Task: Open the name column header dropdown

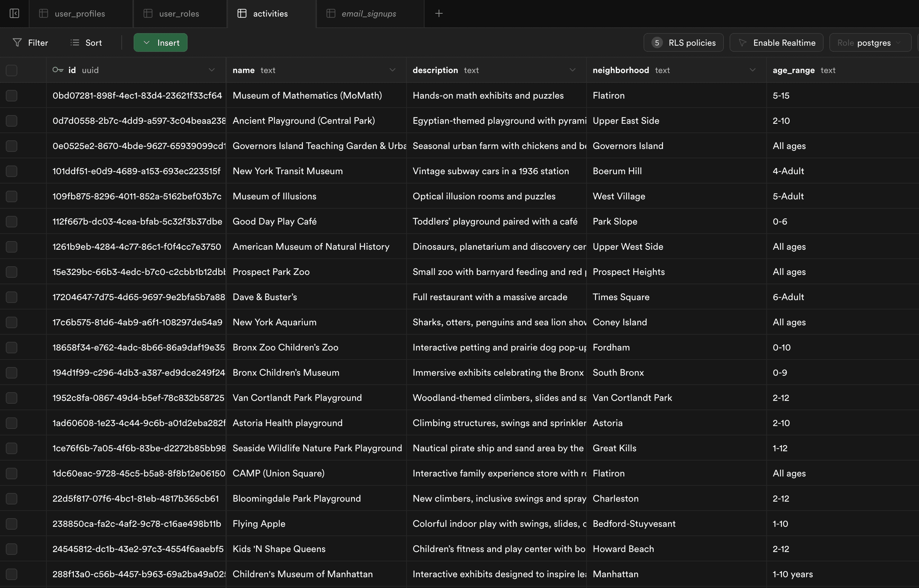Action: point(392,70)
